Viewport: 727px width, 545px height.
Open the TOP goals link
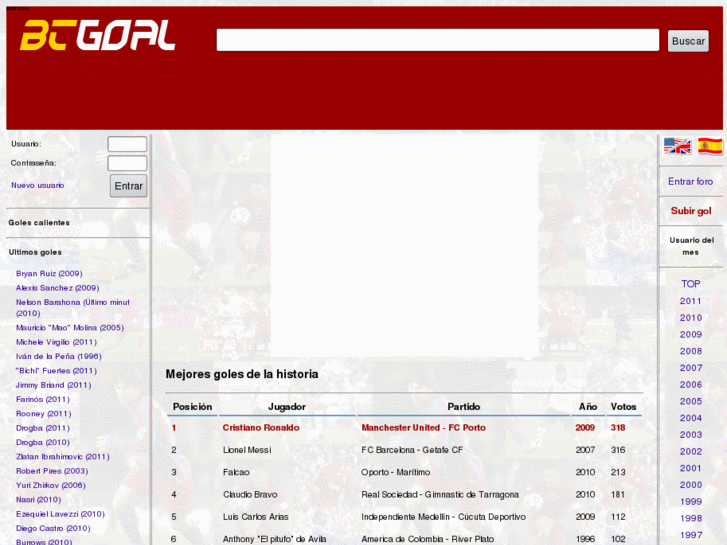click(690, 284)
